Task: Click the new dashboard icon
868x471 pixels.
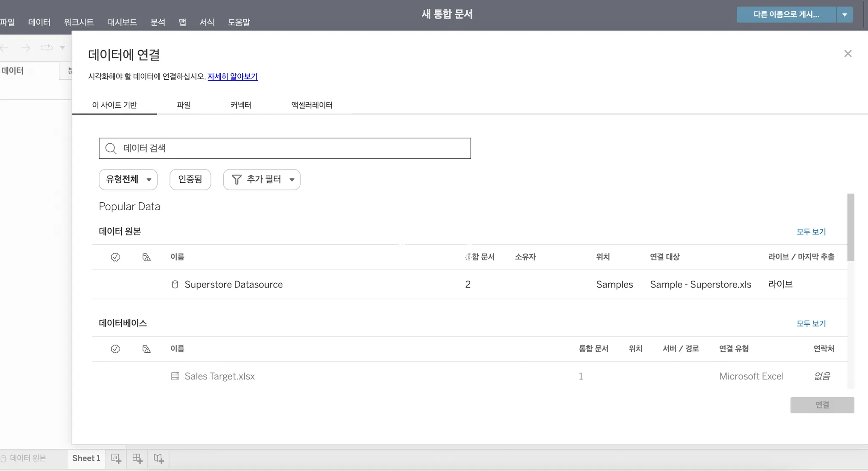Action: click(x=137, y=458)
